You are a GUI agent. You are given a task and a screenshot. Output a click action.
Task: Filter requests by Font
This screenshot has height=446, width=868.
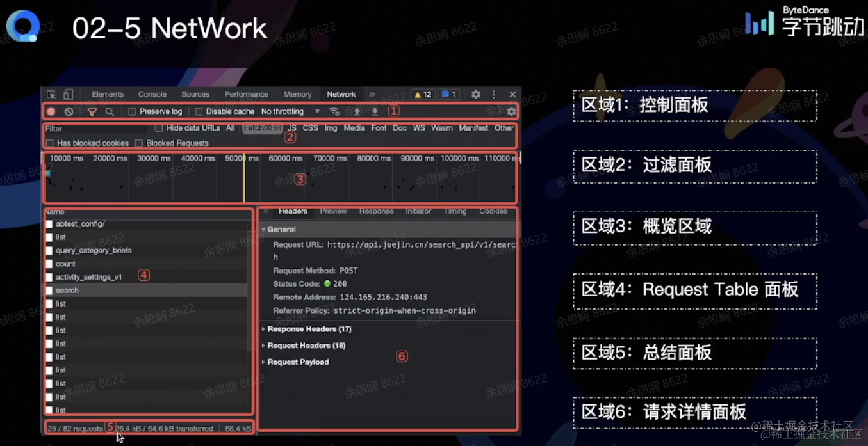pos(379,128)
